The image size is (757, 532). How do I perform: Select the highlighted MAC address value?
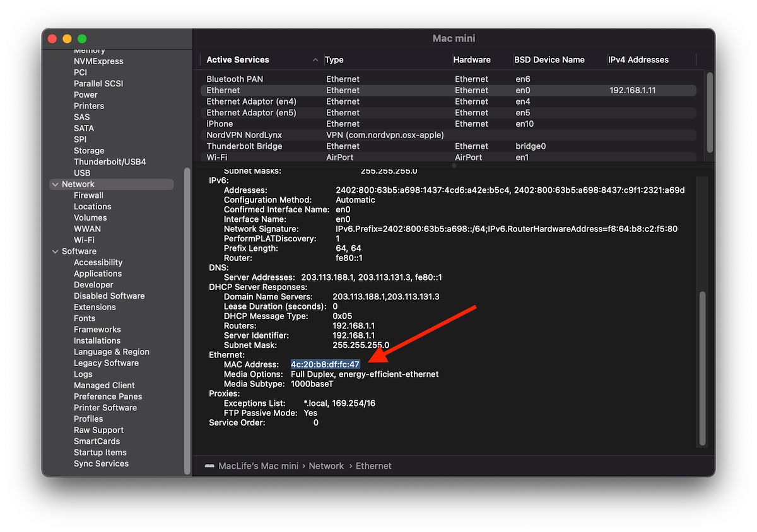coord(325,364)
